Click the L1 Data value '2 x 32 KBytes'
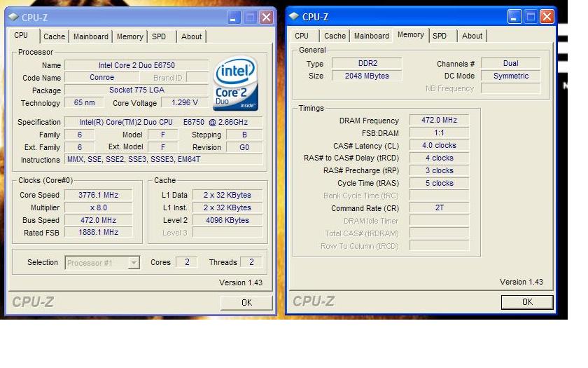588x368 pixels. pos(227,195)
